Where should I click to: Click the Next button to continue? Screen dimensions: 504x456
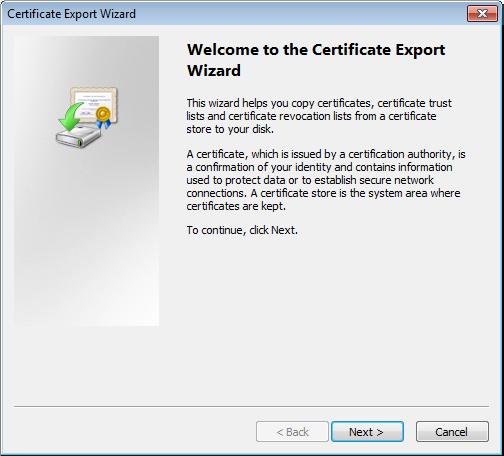367,432
